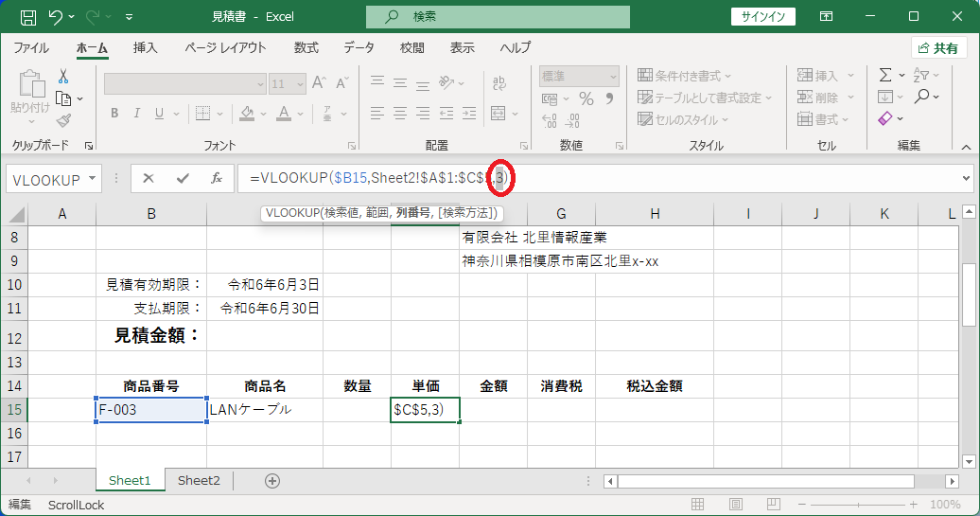
Task: Switch to the 校閲 tab
Action: tap(412, 48)
